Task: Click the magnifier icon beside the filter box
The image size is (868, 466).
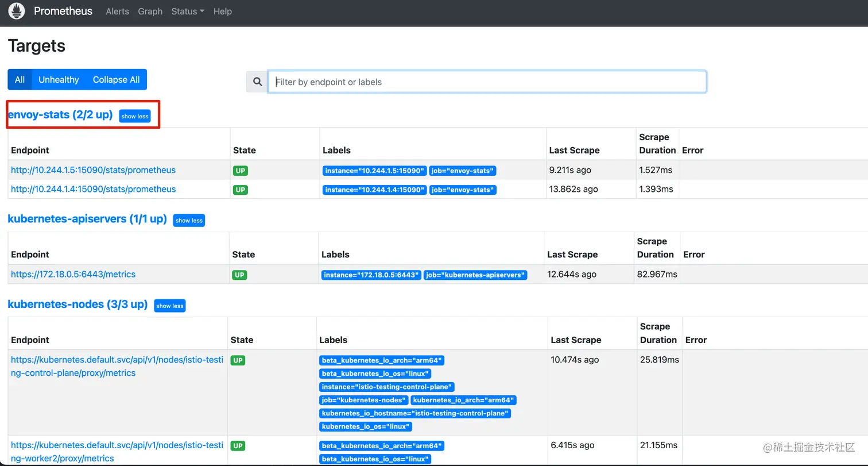Action: 257,82
